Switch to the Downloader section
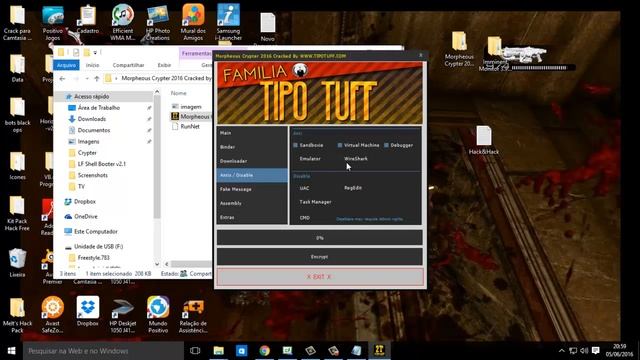The height and width of the screenshot is (360, 640). [x=252, y=161]
